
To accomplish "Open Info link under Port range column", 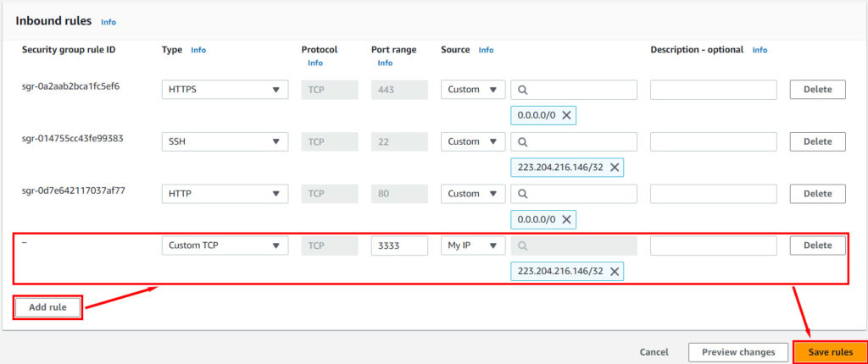I will (x=385, y=63).
